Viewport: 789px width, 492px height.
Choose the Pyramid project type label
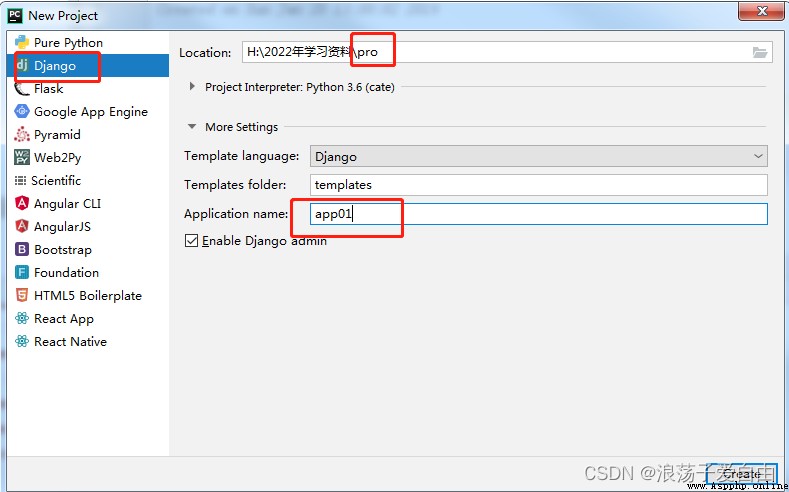[57, 135]
